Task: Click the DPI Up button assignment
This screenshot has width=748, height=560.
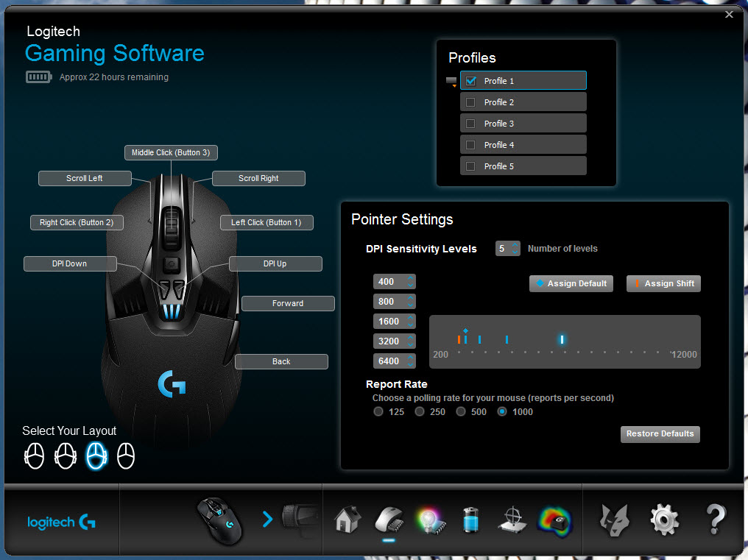Action: [x=276, y=263]
